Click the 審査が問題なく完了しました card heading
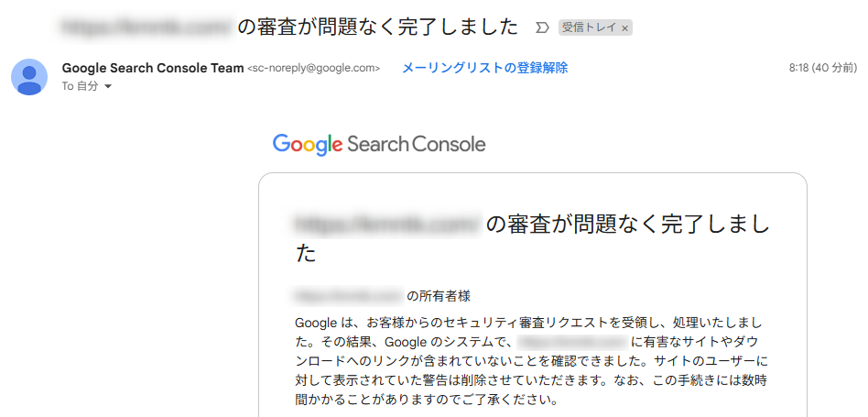This screenshot has height=417, width=868. coord(531,239)
